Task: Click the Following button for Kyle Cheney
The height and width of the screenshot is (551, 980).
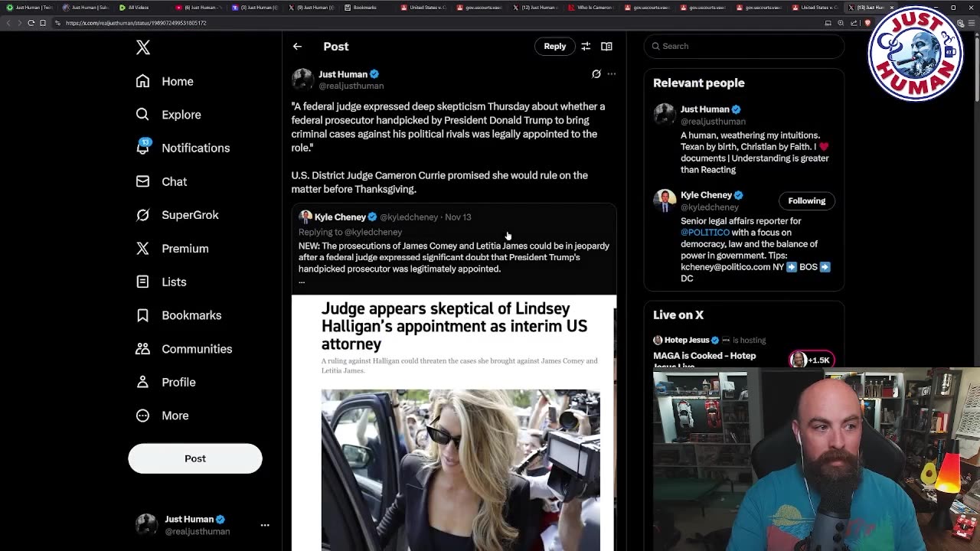Action: (x=807, y=201)
